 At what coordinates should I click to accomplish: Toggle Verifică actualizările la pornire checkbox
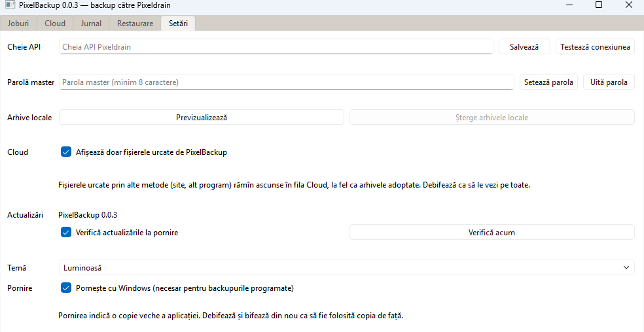[66, 233]
